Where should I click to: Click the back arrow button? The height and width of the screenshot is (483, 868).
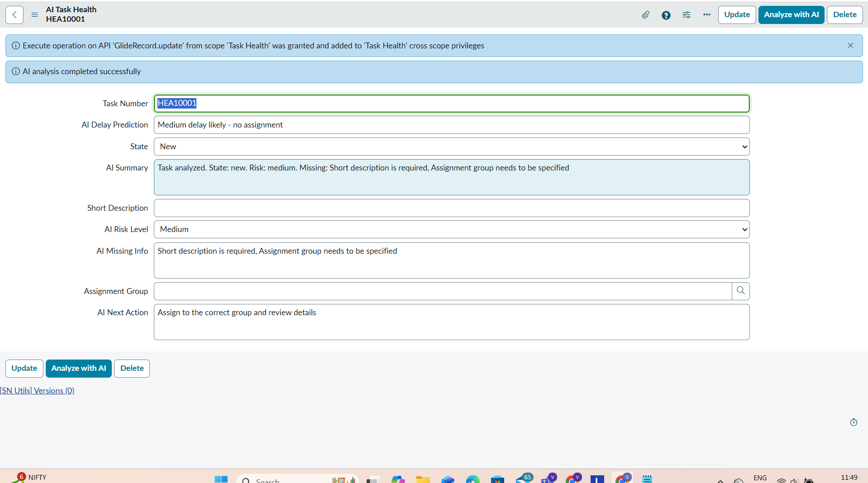tap(14, 15)
